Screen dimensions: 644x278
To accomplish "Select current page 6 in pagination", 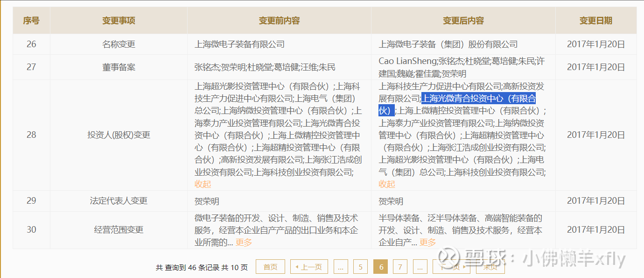I will pos(381,267).
